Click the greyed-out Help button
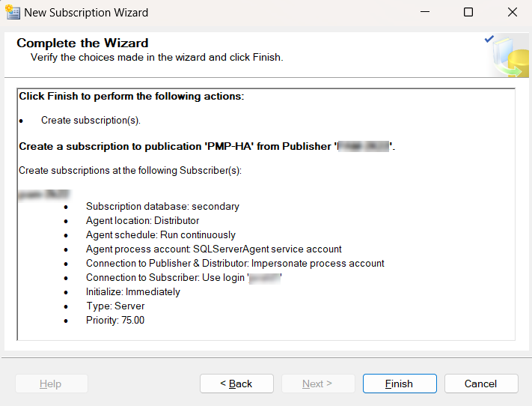Viewport: 532px width, 406px height. 51,384
